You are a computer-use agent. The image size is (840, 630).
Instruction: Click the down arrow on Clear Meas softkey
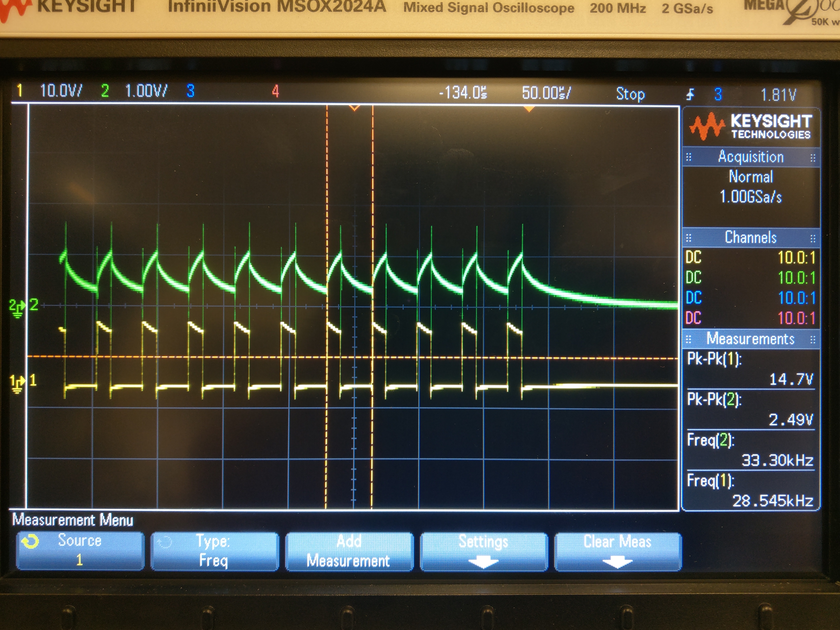click(617, 562)
